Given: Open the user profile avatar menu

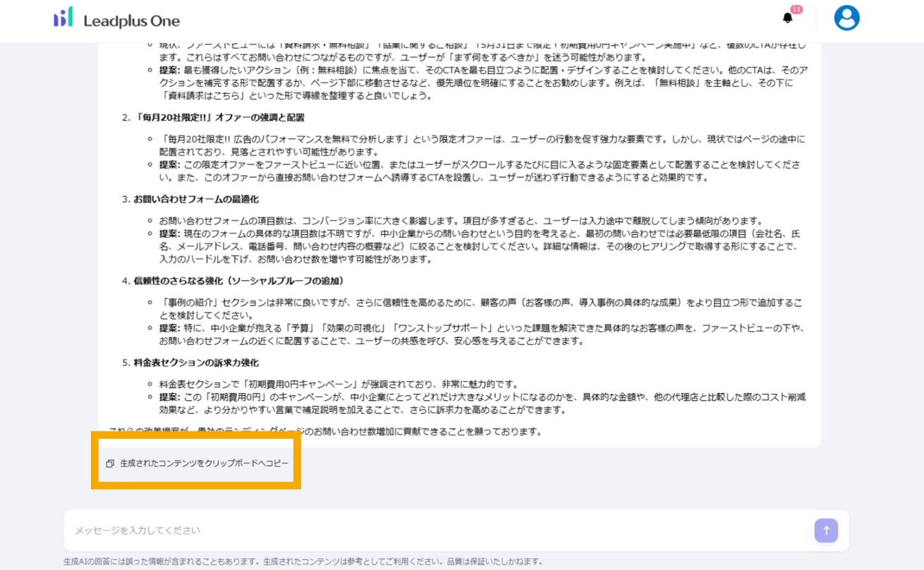Looking at the screenshot, I should click(846, 18).
